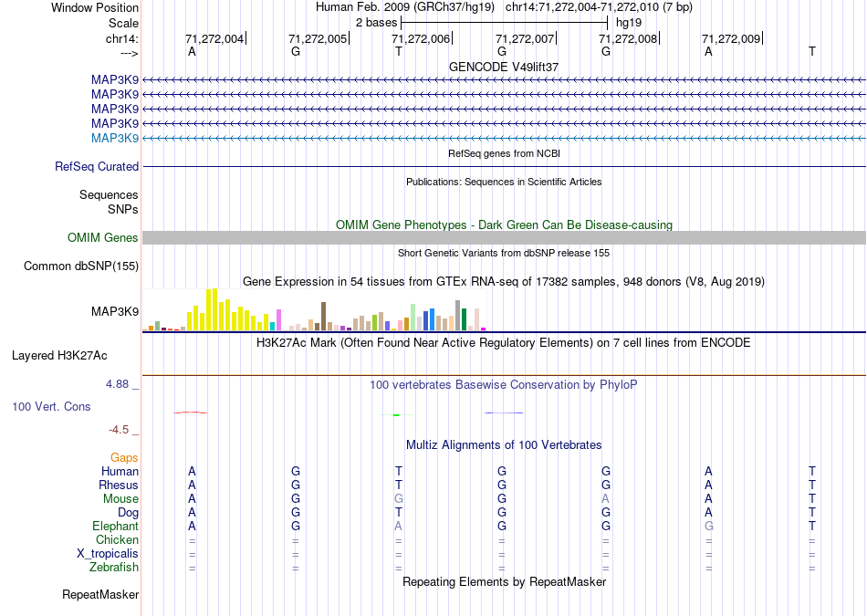Click the green PhyloP conservation mark
This screenshot has width=867, height=616.
(x=396, y=414)
